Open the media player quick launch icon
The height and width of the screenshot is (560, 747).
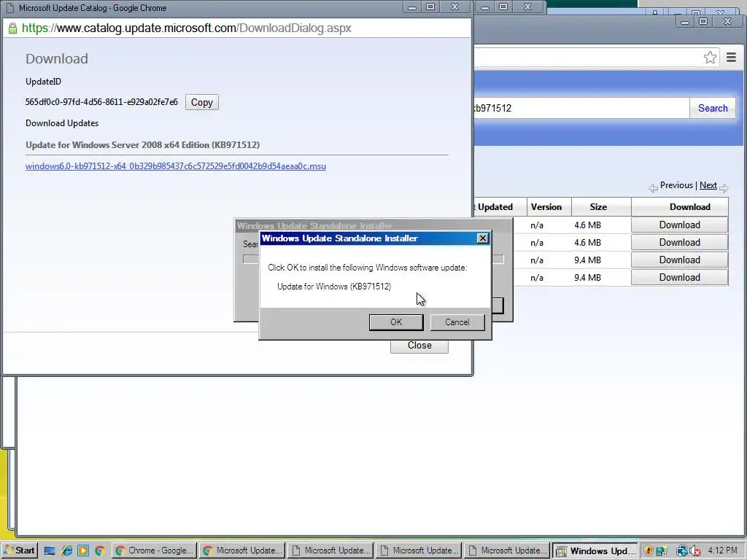pyautogui.click(x=83, y=551)
